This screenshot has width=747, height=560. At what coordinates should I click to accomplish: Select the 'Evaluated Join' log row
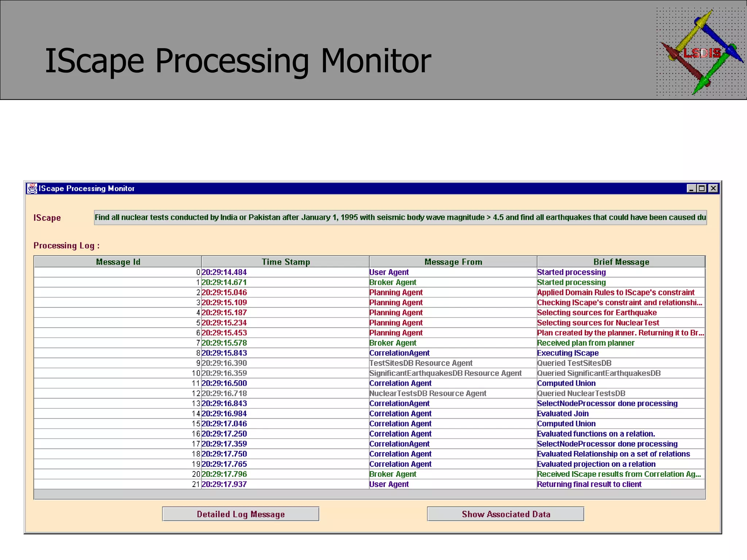coord(563,414)
